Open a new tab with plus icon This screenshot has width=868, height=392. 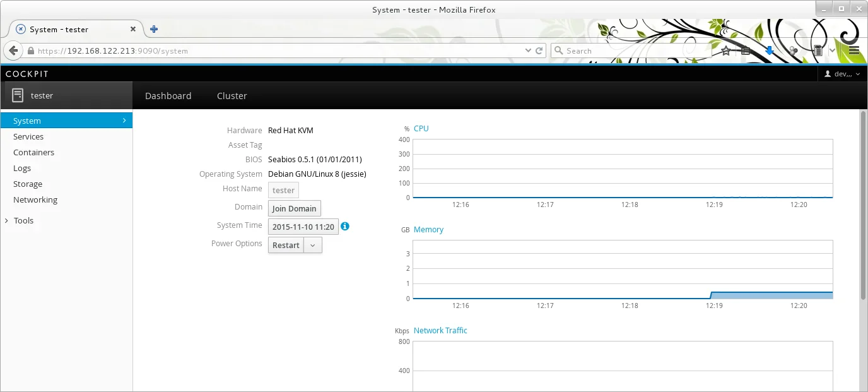[x=154, y=29]
